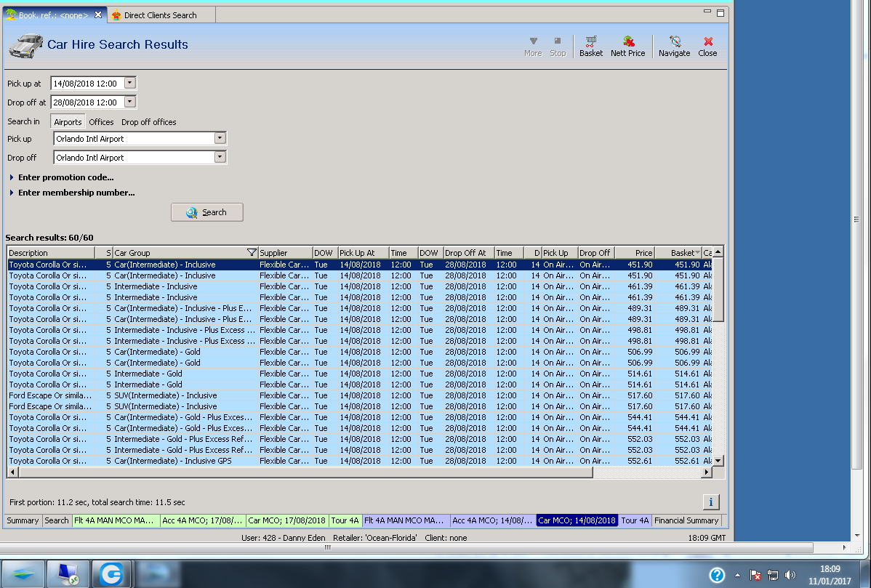Open the Financial Summary bottom tab
The image size is (871, 588).
(686, 520)
